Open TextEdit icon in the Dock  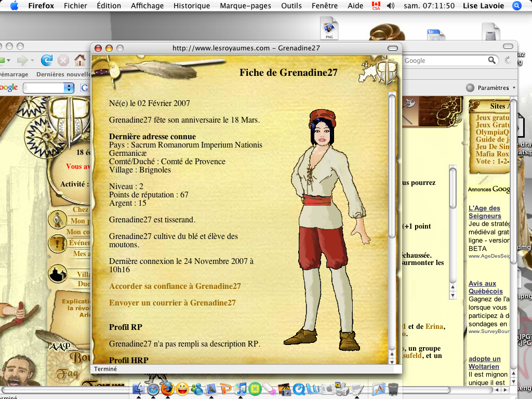pos(356,389)
